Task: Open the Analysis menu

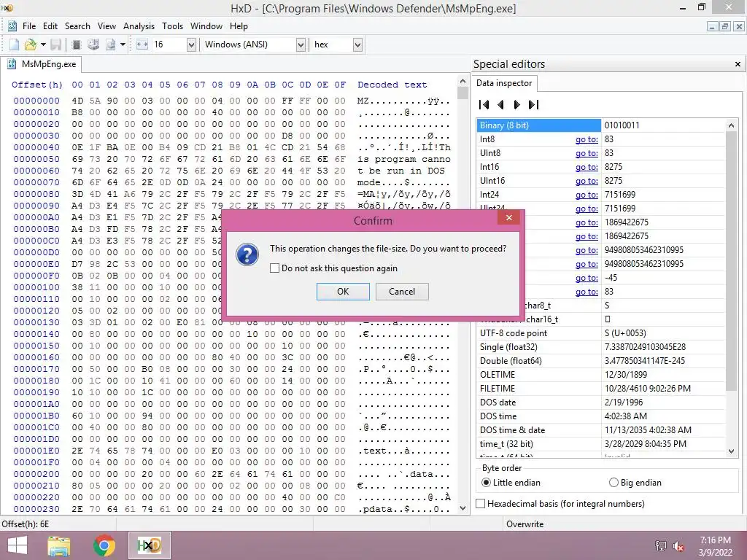Action: pyautogui.click(x=139, y=26)
